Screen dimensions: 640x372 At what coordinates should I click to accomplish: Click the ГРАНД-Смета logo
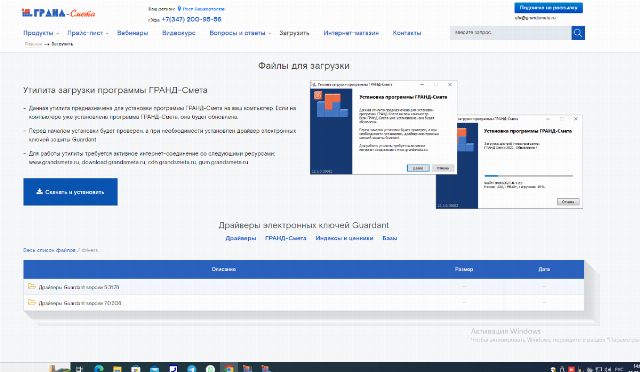(x=58, y=13)
